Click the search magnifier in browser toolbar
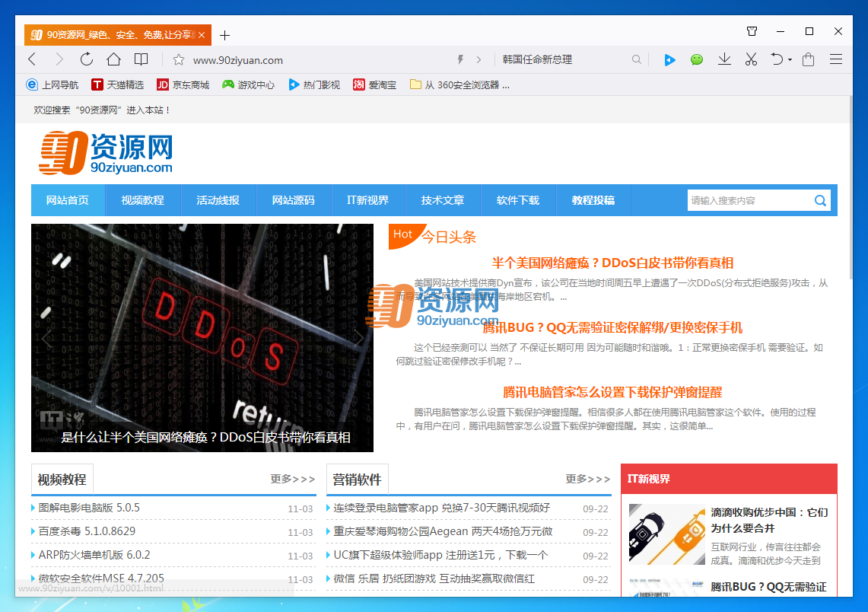Viewport: 868px width, 612px height. tap(637, 60)
